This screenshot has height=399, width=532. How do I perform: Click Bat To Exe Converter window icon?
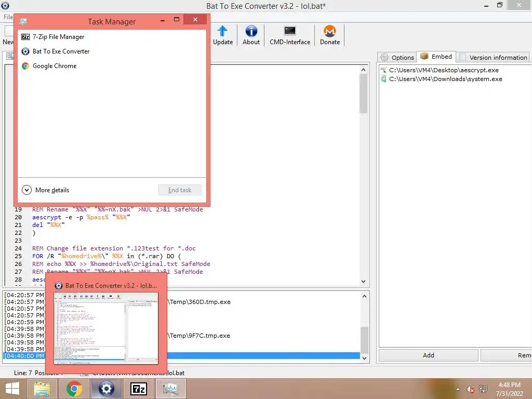coord(5,5)
